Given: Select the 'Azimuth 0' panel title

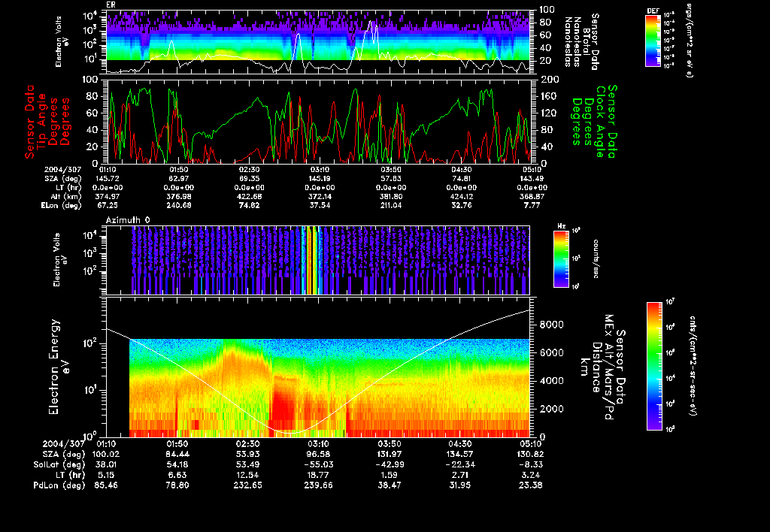Looking at the screenshot, I should 128,220.
